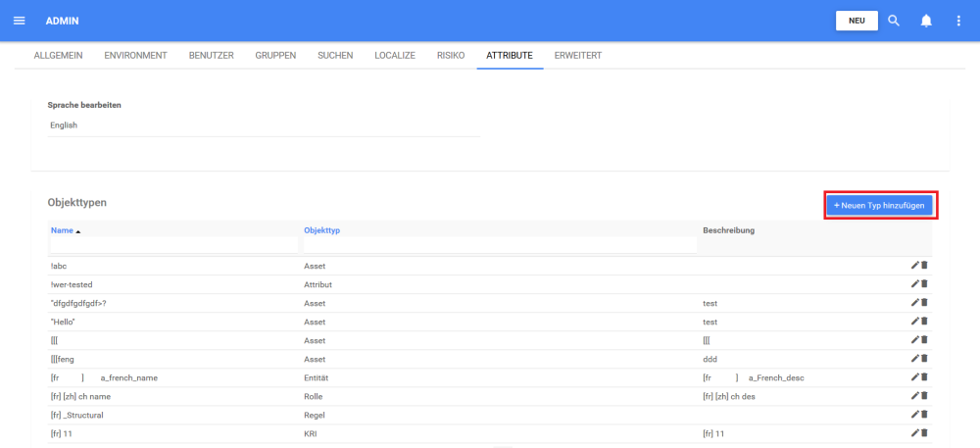
Task: Click the [fr] _Structural name cell
Action: [x=76, y=415]
